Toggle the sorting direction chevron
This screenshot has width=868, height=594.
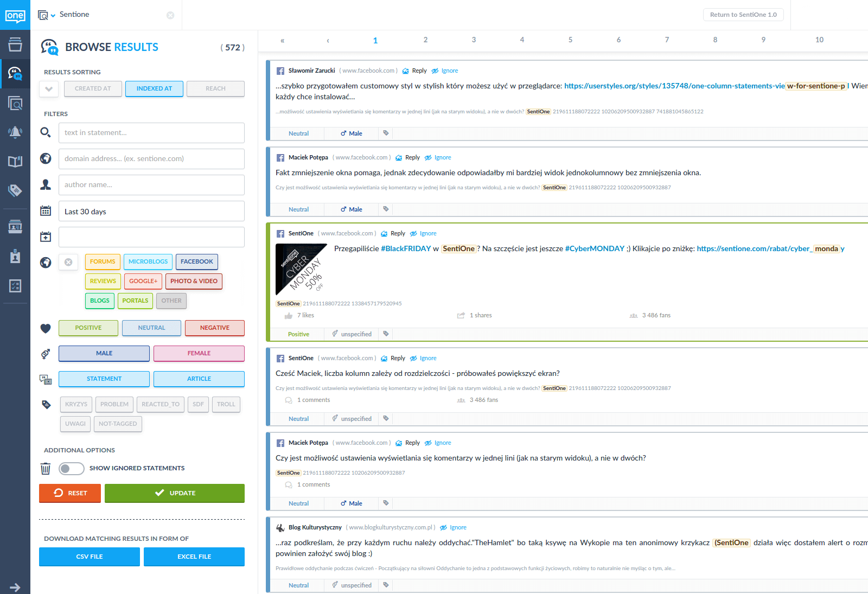pyautogui.click(x=49, y=89)
